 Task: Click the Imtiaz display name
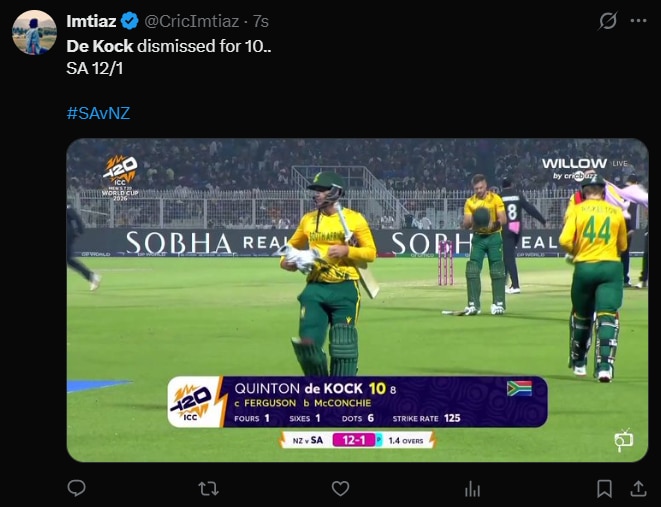point(91,21)
